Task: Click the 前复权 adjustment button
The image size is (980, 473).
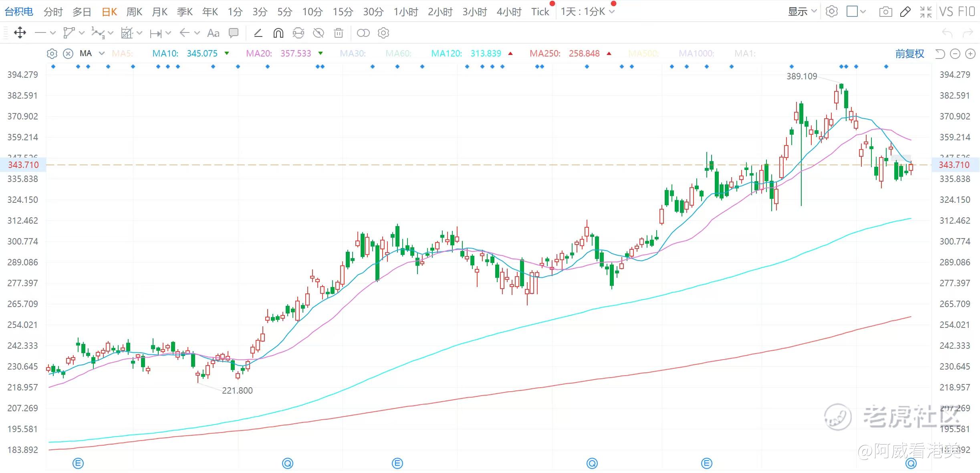Action: click(x=909, y=54)
